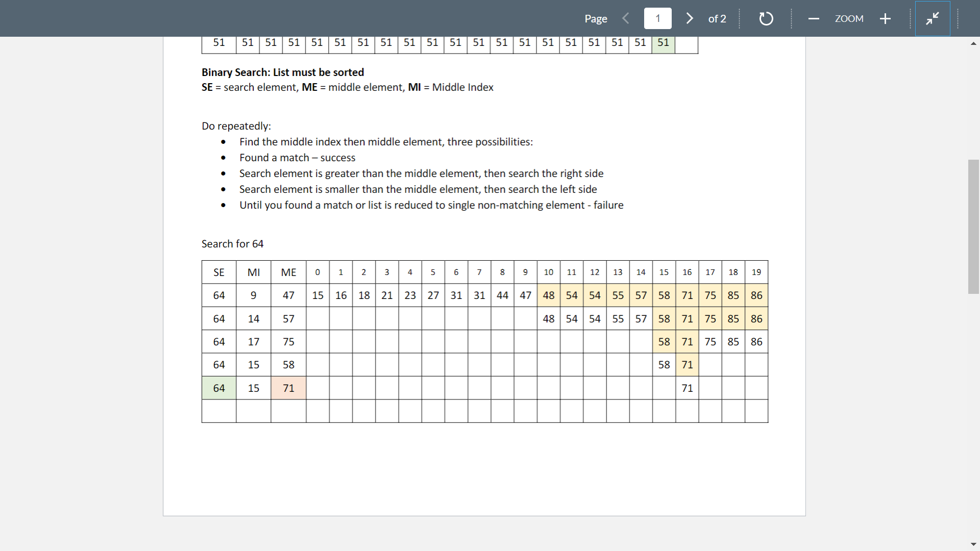The width and height of the screenshot is (980, 551).
Task: Click the pink highlighted 71 ME cell
Action: coord(288,388)
